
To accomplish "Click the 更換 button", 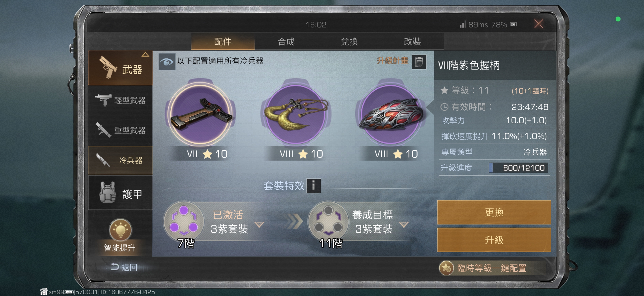I will click(x=494, y=212).
